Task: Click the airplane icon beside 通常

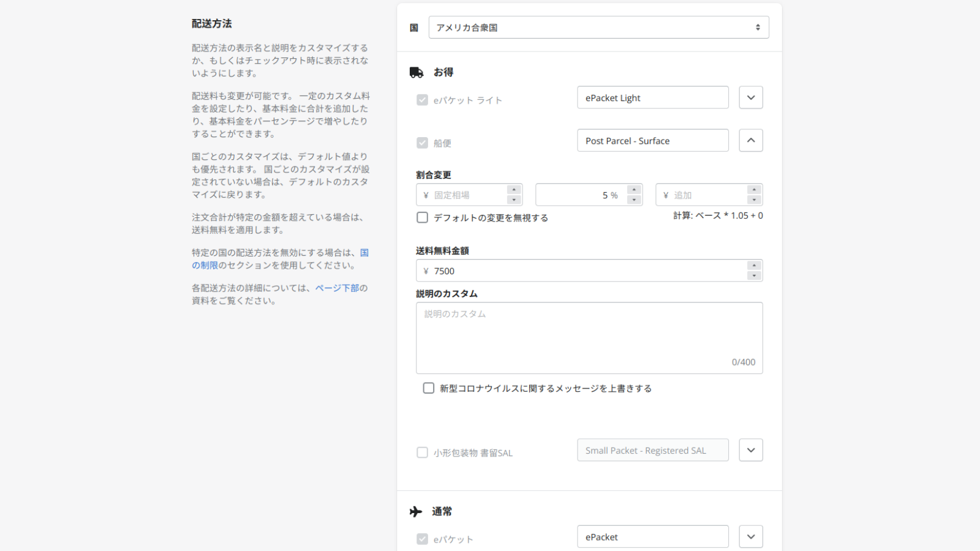Action: coord(417,512)
